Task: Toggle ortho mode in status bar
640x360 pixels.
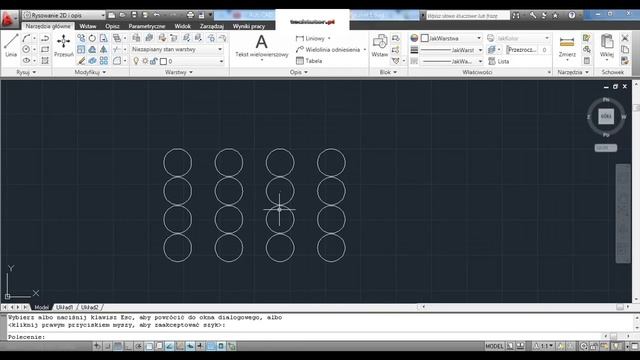Action: click(x=128, y=346)
